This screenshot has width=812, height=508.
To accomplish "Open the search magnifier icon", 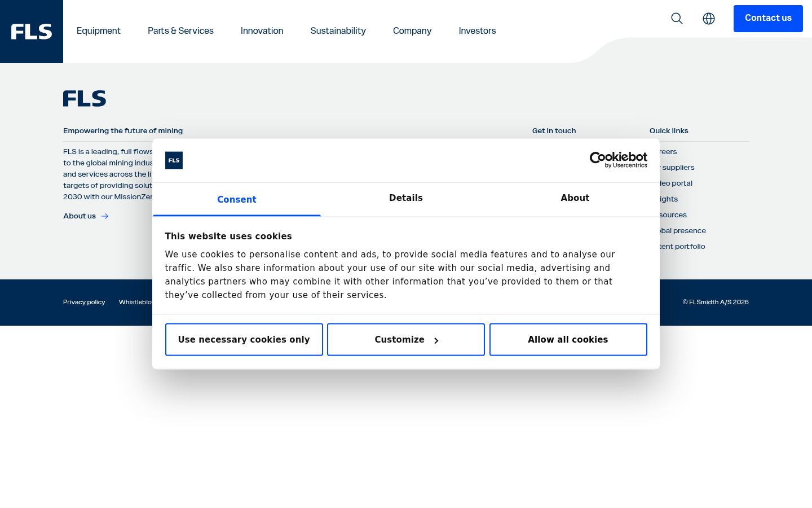I will coord(677,19).
